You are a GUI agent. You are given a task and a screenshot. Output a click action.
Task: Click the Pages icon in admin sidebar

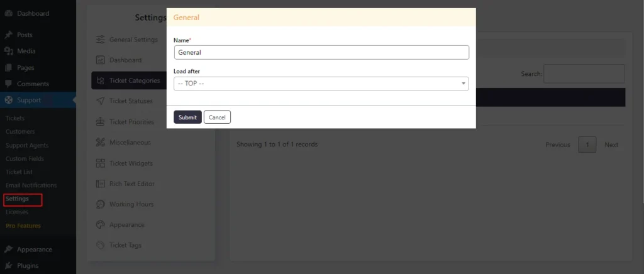click(x=8, y=68)
